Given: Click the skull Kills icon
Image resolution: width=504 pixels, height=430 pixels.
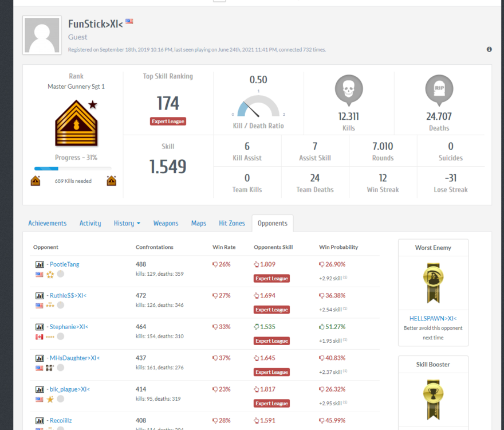Looking at the screenshot, I should pos(348,91).
